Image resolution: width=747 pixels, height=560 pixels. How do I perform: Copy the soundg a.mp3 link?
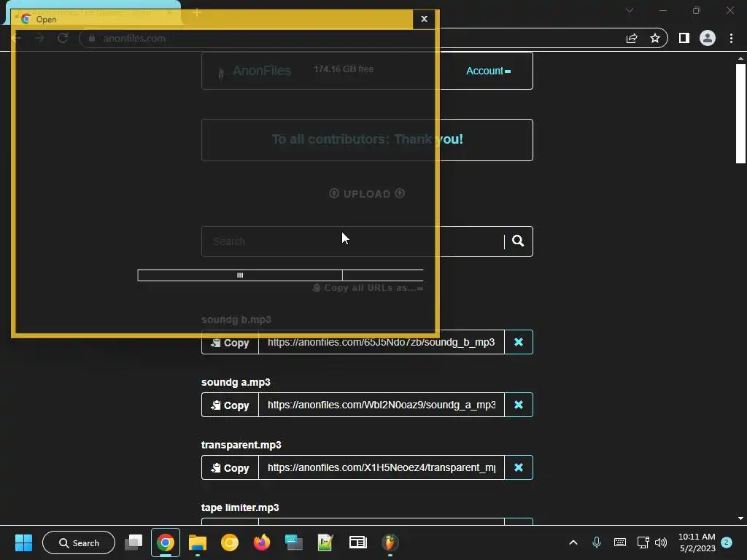(230, 405)
